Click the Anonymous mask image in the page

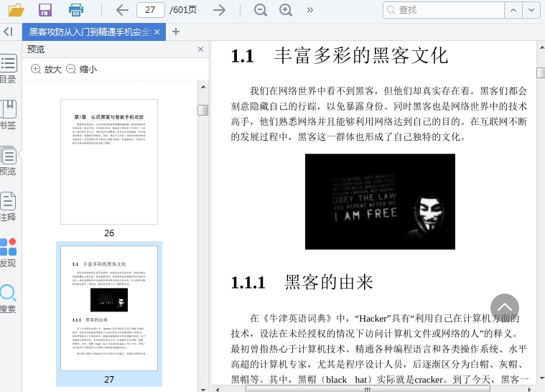point(380,202)
